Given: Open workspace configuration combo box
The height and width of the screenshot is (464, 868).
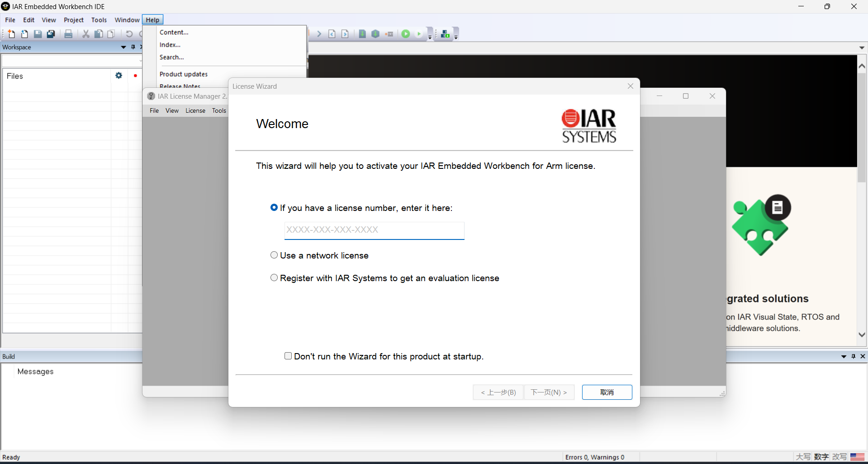Looking at the screenshot, I should 72,60.
